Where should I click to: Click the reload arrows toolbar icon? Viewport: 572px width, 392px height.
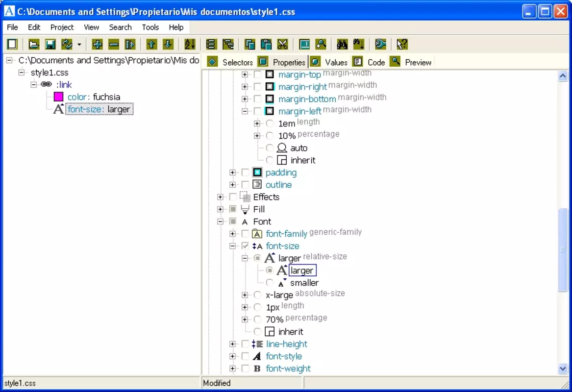click(x=67, y=44)
